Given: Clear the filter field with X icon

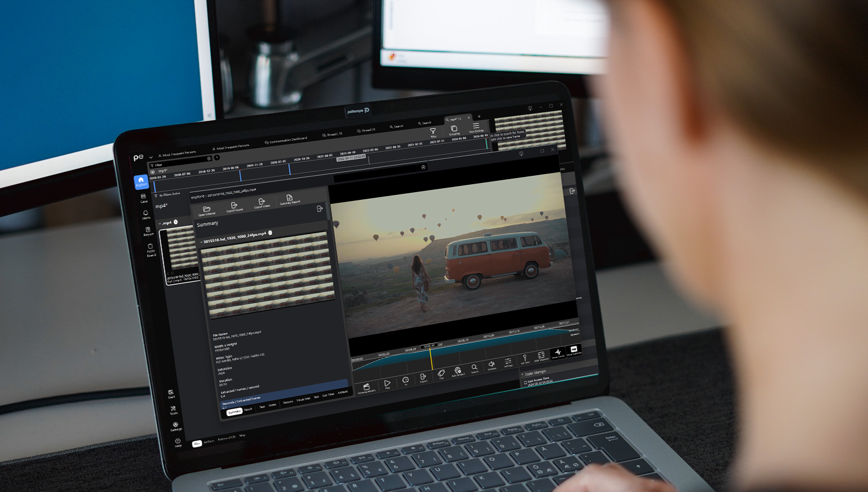Looking at the screenshot, I should [x=208, y=158].
